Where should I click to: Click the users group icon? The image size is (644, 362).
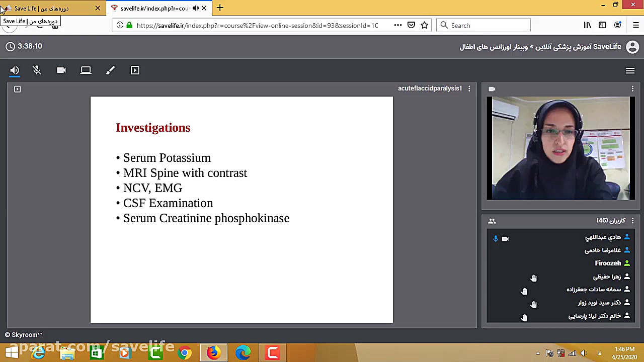pos(492,221)
